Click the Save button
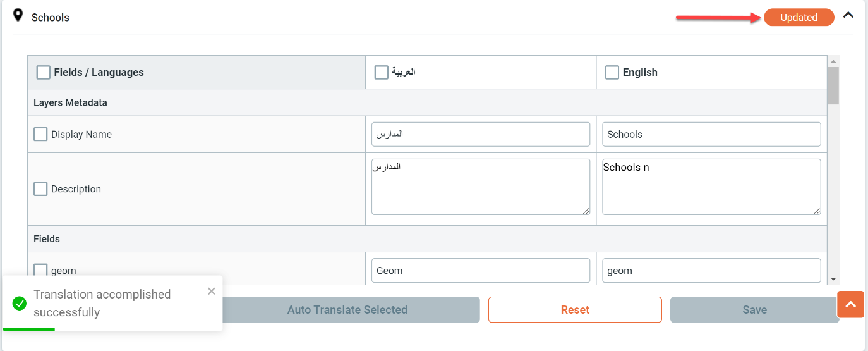 coord(755,310)
